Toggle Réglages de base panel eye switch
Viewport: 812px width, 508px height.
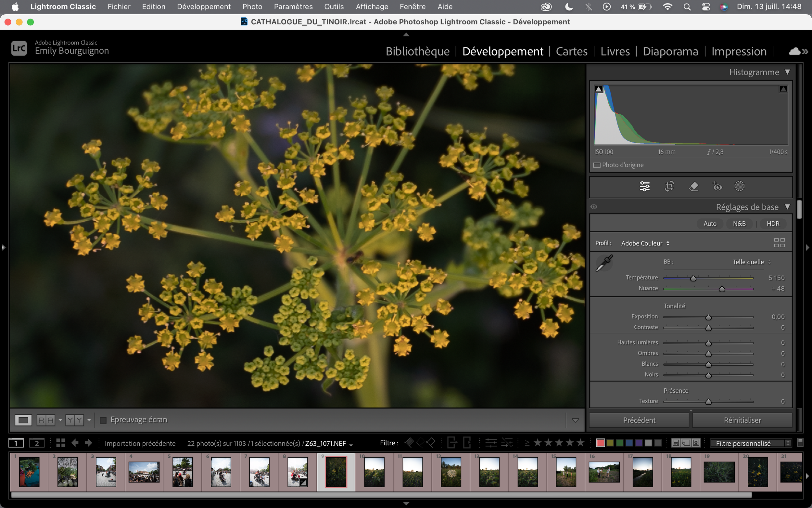pos(593,207)
